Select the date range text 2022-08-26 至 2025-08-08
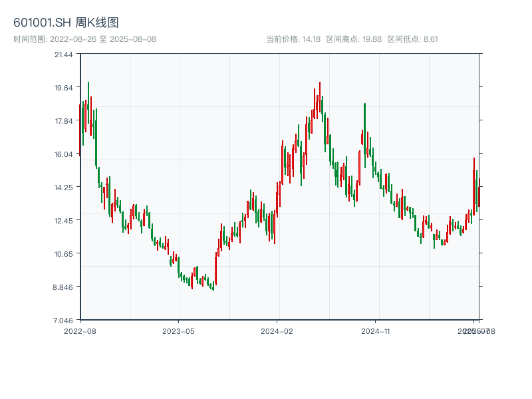 (x=103, y=39)
